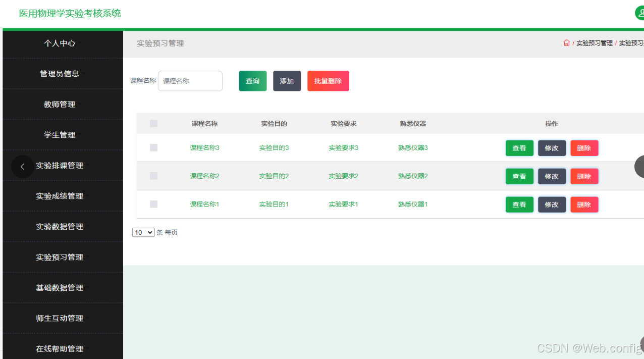Click the 课程名称 column header
This screenshot has width=644, height=359.
[x=204, y=124]
